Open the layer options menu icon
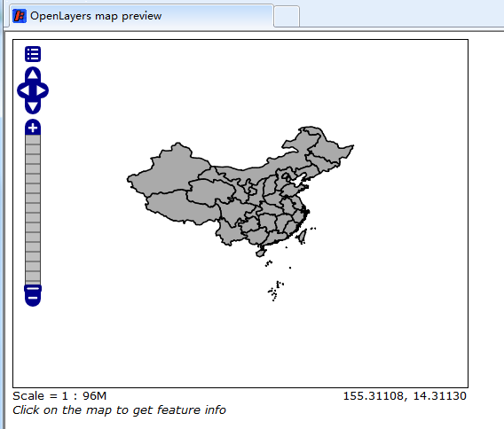This screenshot has width=504, height=429. coord(33,54)
